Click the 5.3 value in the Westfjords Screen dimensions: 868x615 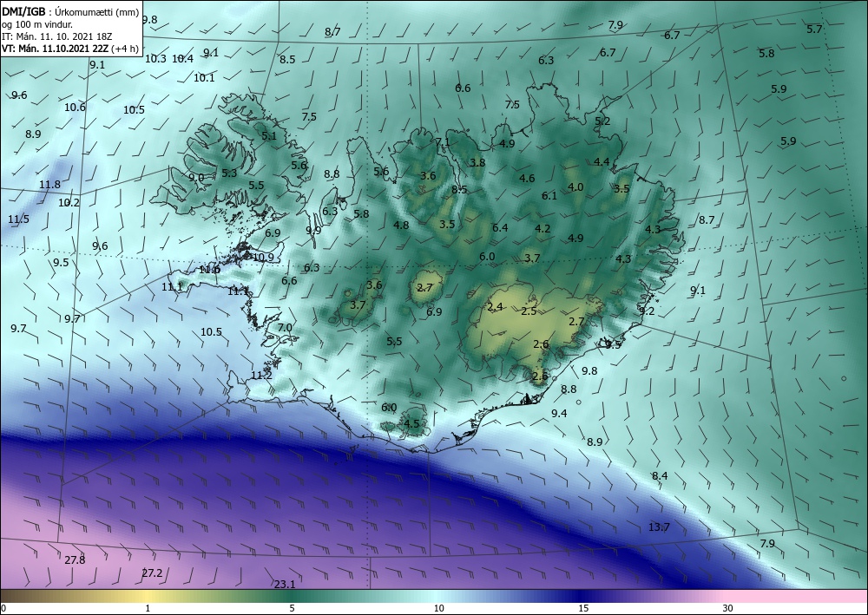tap(229, 173)
